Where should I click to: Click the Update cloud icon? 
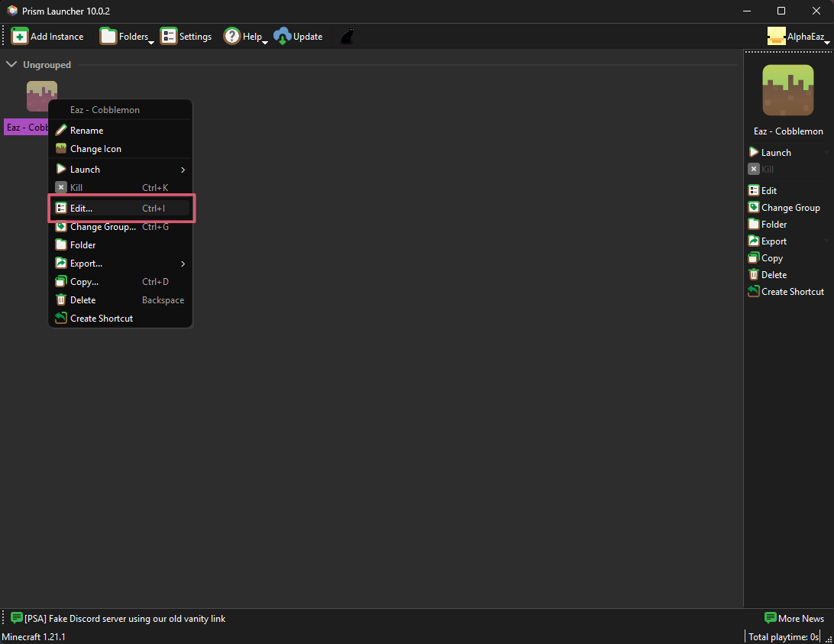point(282,36)
